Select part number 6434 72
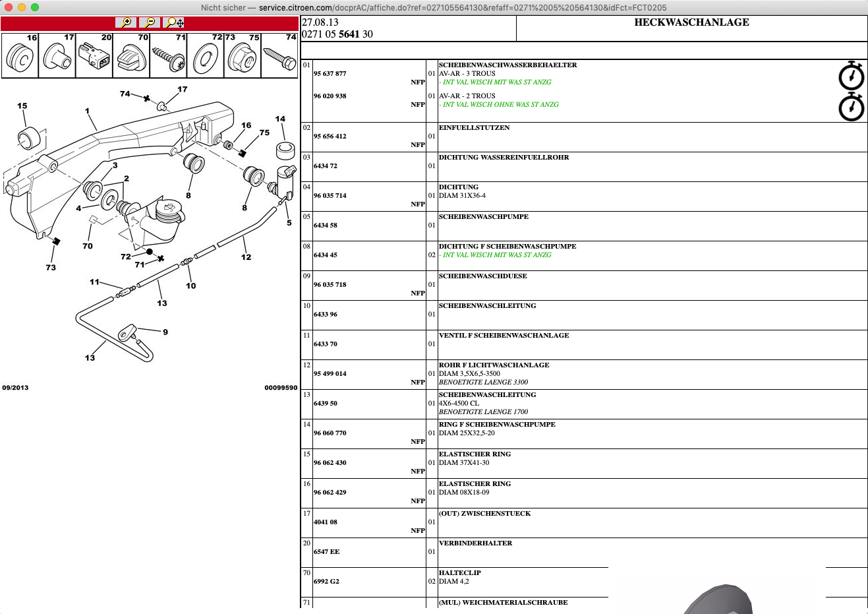The image size is (868, 614). [x=326, y=166]
